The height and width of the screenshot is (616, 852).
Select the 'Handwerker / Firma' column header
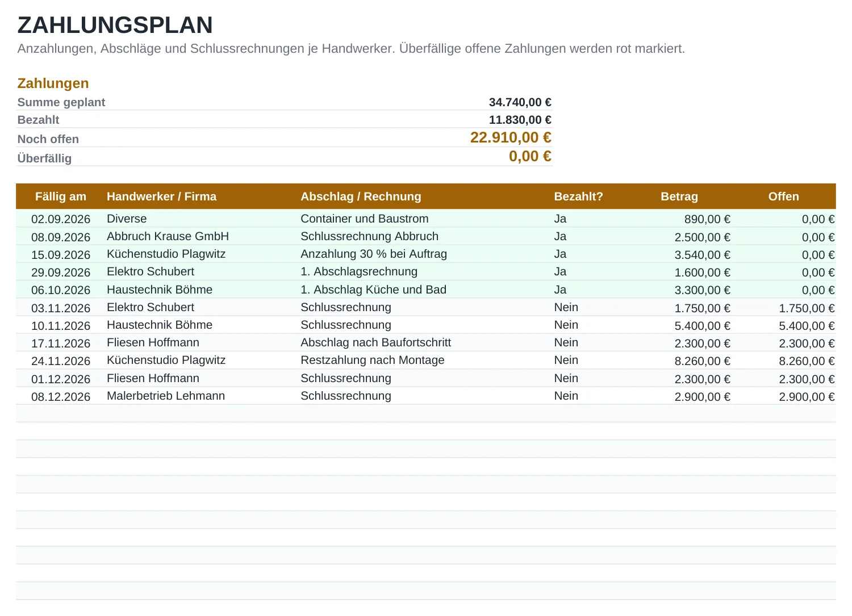pos(161,196)
